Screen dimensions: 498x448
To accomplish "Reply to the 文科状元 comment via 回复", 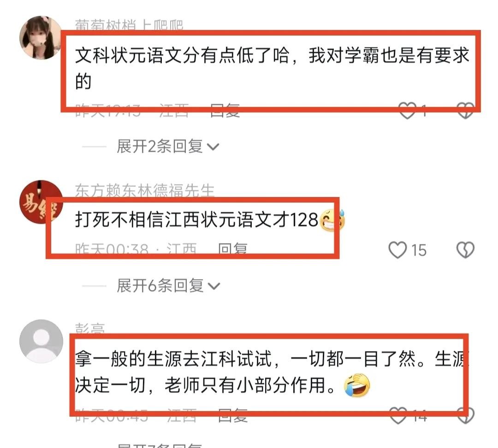I will point(225,111).
